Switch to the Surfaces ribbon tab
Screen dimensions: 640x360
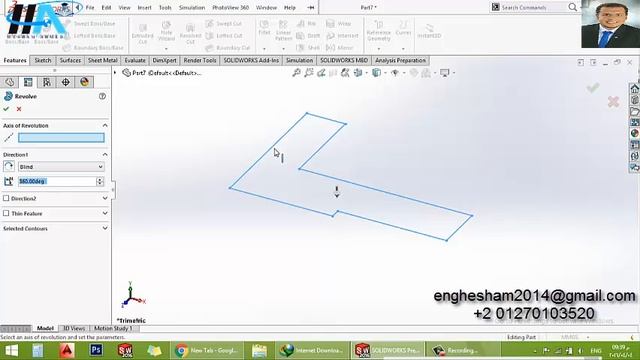[70, 60]
